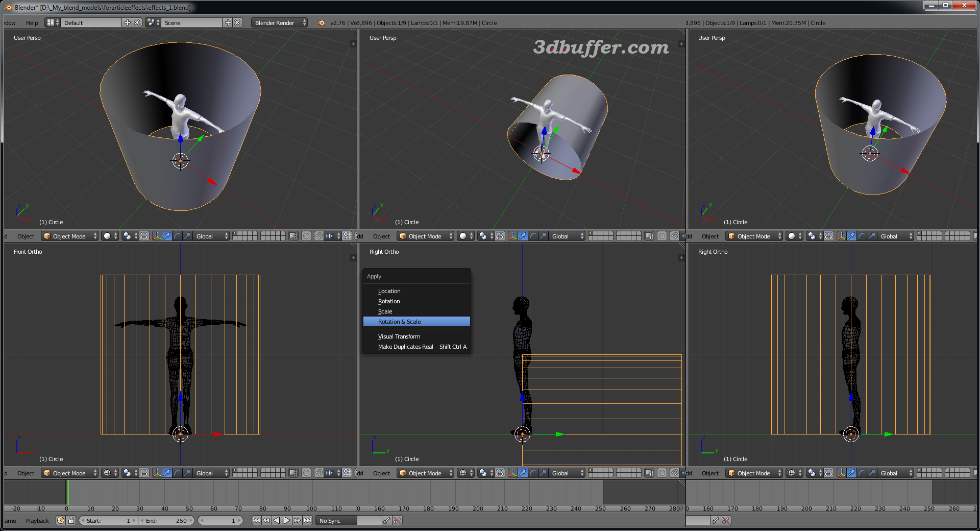Image resolution: width=980 pixels, height=531 pixels.
Task: Enable rotate manipulator in top-left viewport
Action: [x=177, y=236]
